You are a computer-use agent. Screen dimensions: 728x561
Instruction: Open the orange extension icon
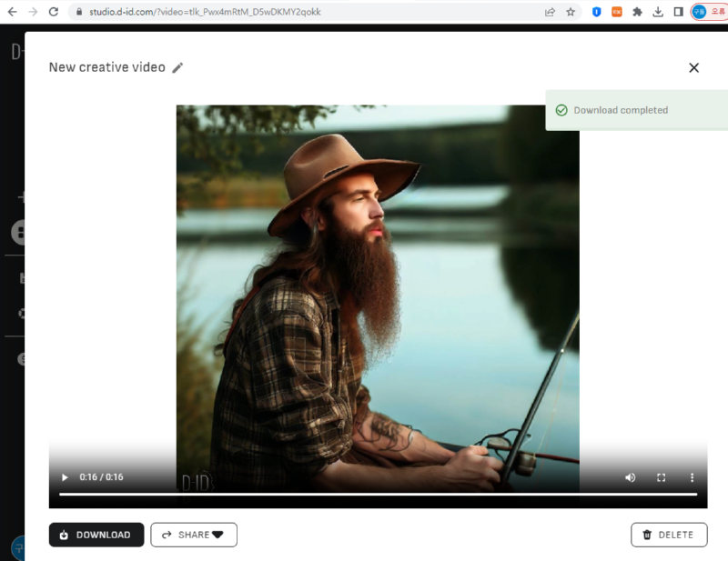pyautogui.click(x=617, y=12)
